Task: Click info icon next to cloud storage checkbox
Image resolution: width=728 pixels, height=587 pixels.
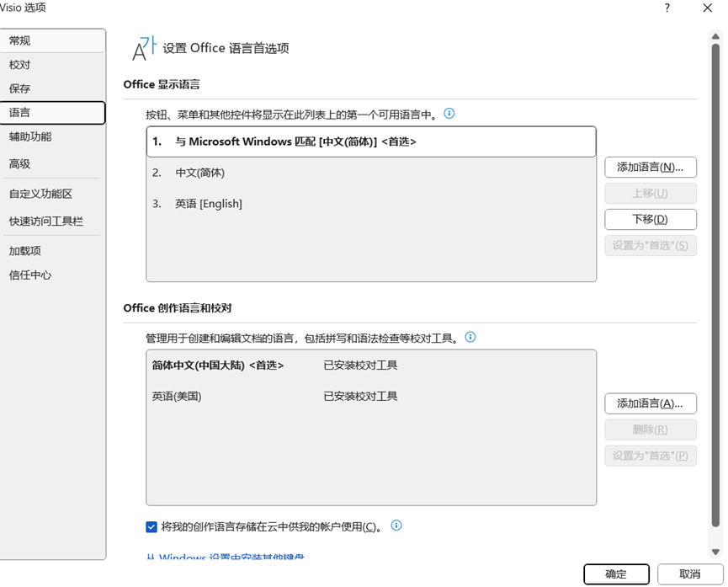Action: [396, 526]
